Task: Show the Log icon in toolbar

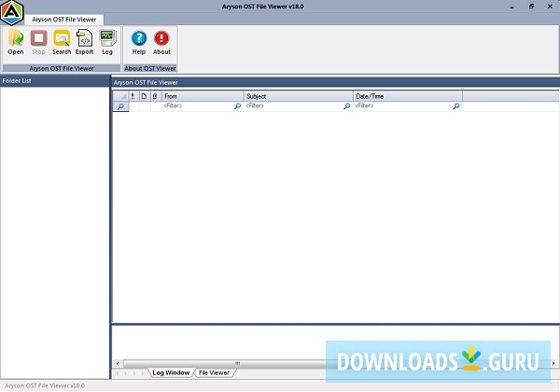Action: (x=107, y=42)
